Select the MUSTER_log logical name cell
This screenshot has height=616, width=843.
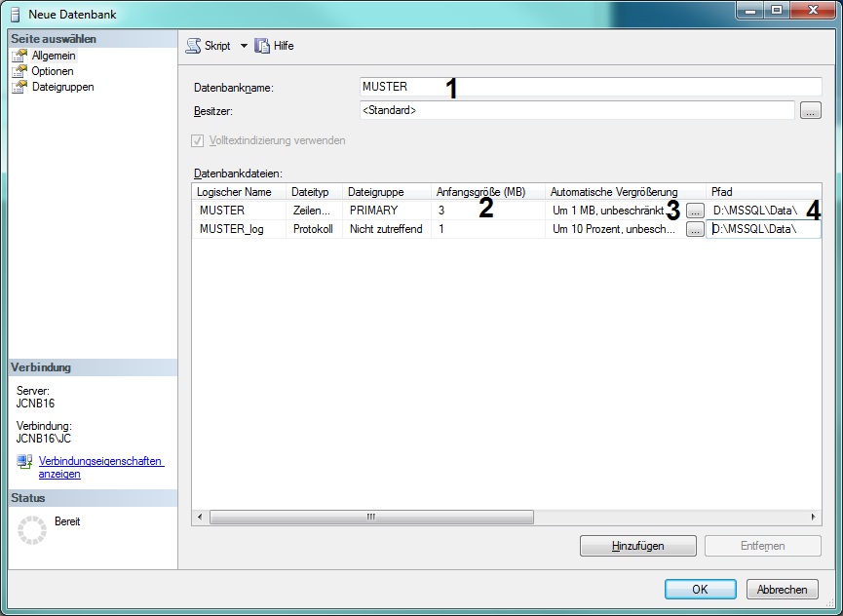239,229
